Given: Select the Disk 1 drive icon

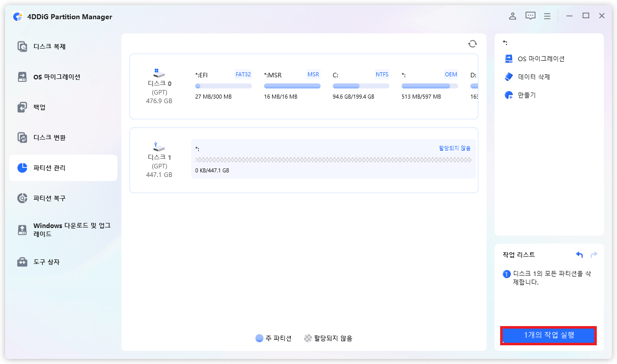Looking at the screenshot, I should point(159,147).
